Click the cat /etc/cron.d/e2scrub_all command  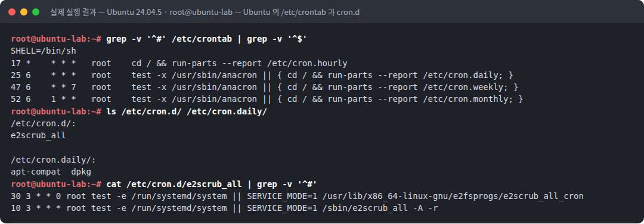tap(212, 184)
